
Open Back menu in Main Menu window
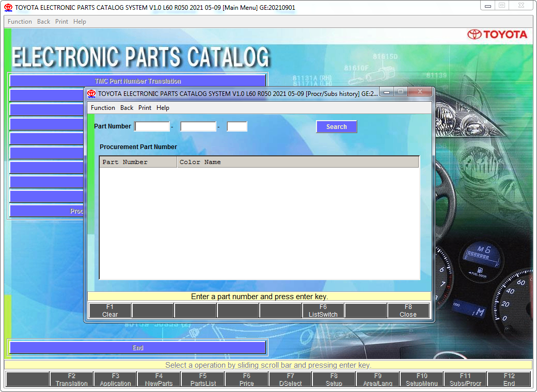[43, 22]
